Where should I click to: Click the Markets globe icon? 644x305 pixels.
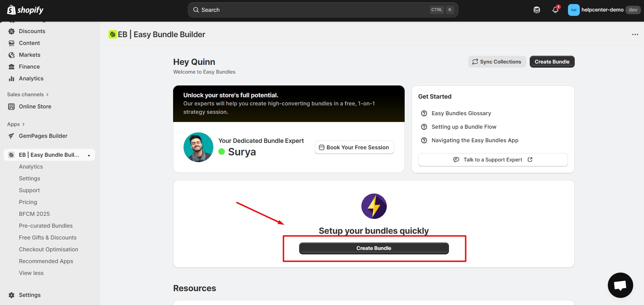point(11,55)
